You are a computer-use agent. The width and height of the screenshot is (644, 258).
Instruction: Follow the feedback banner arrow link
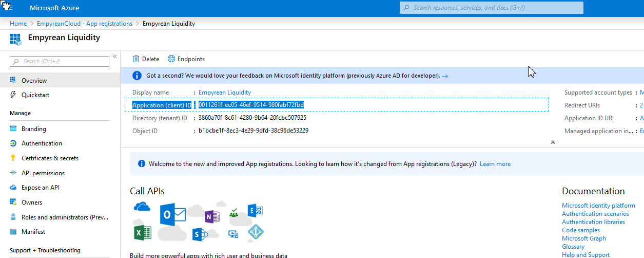pyautogui.click(x=445, y=76)
